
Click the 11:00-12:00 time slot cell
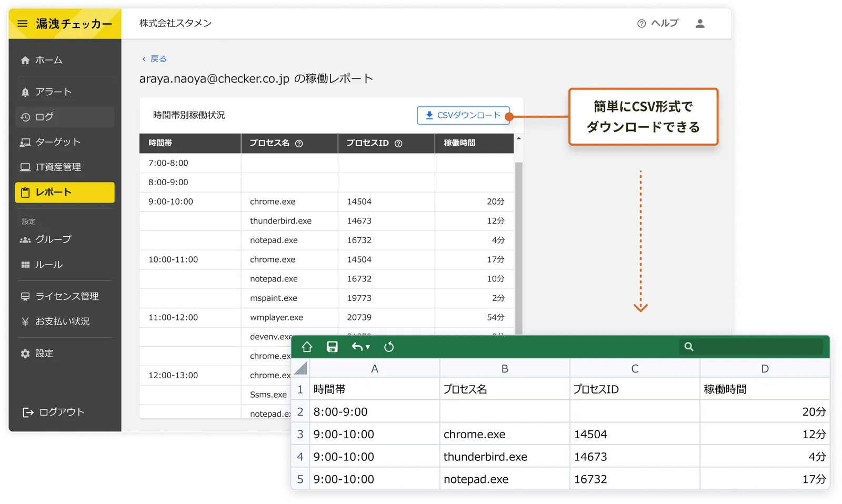click(190, 318)
